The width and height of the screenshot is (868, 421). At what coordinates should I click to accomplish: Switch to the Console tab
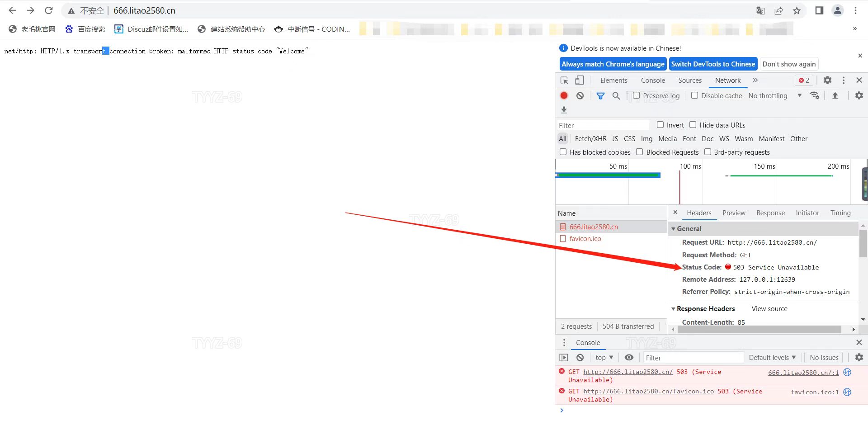pos(653,80)
